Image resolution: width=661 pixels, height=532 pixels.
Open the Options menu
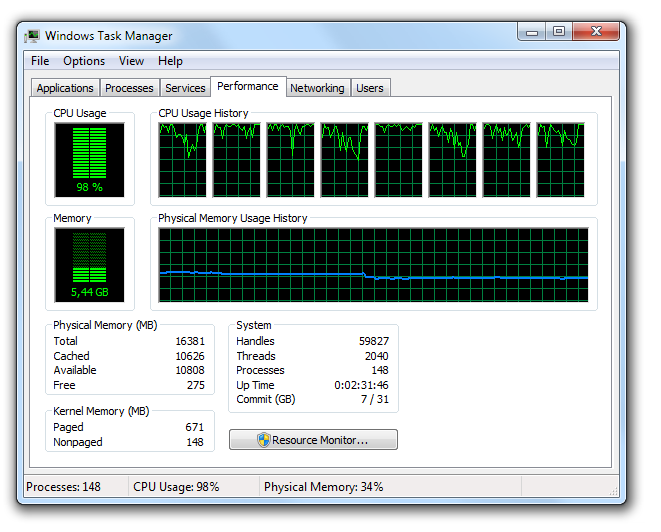(x=84, y=61)
